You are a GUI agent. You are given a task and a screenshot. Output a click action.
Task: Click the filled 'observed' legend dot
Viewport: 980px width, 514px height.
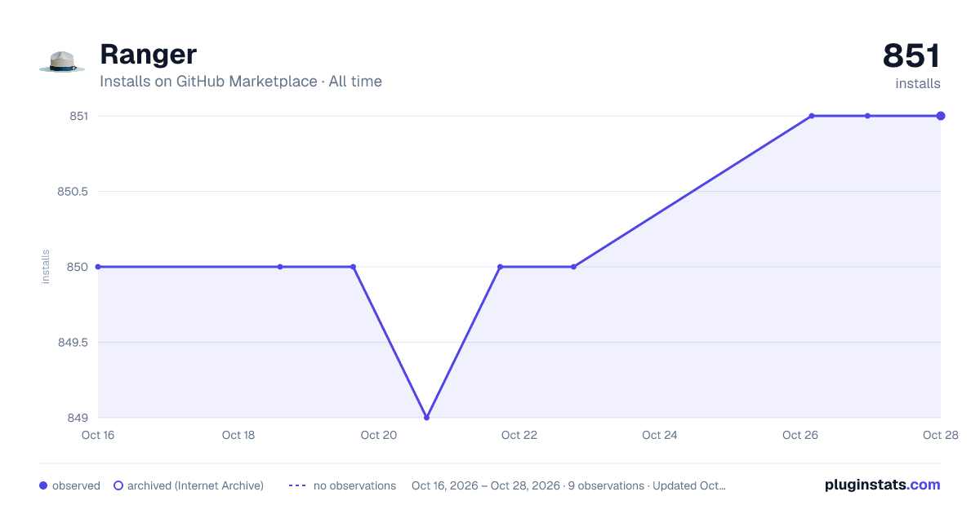coord(43,485)
